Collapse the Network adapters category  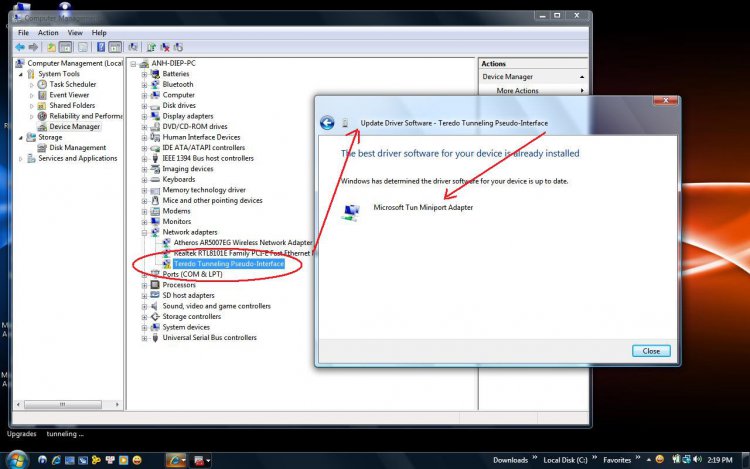tap(144, 232)
